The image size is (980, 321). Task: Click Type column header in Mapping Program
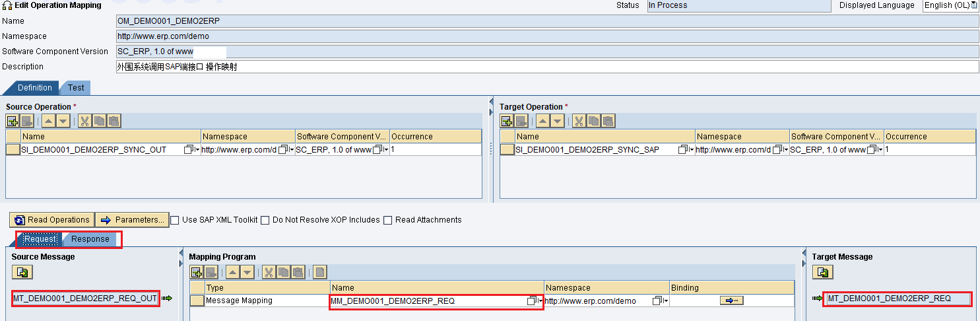click(x=267, y=288)
